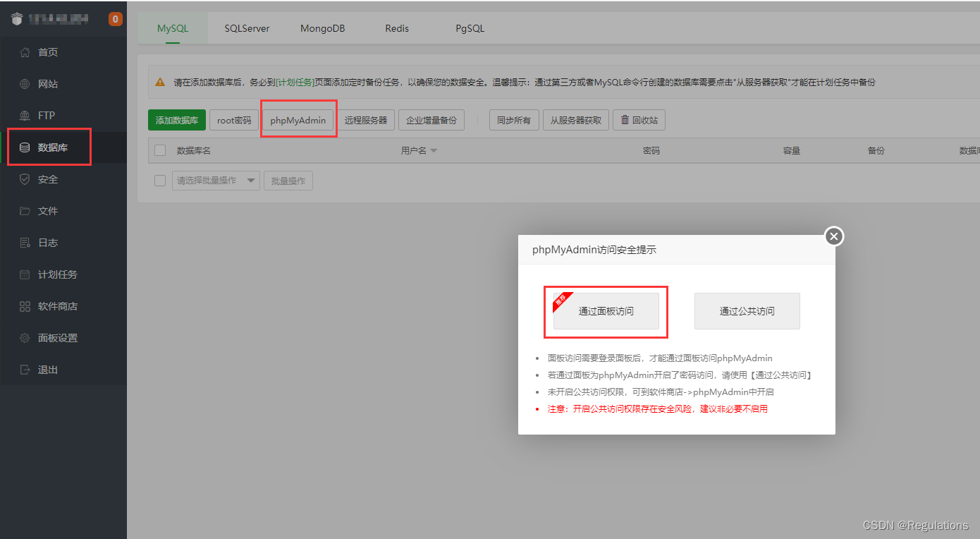Open the 回收站 recycle bin
This screenshot has height=539, width=980.
tap(639, 120)
